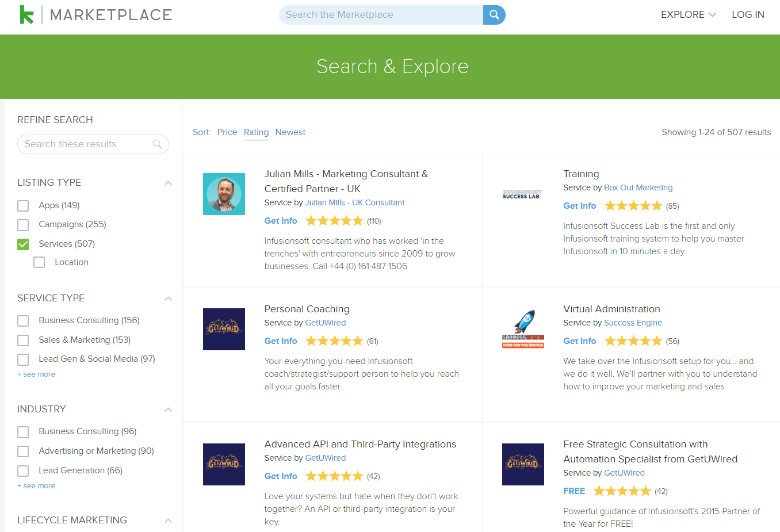Click GetUWired logo beside Advanced API listing

[x=224, y=464]
